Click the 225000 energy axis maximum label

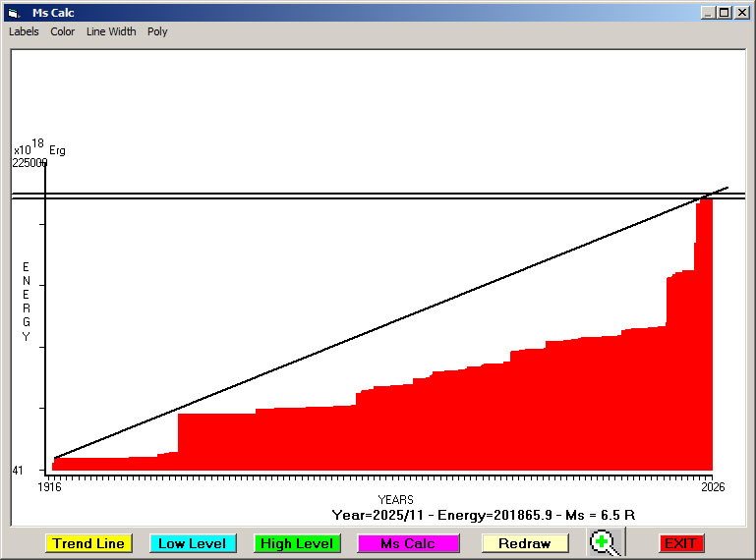(x=29, y=163)
